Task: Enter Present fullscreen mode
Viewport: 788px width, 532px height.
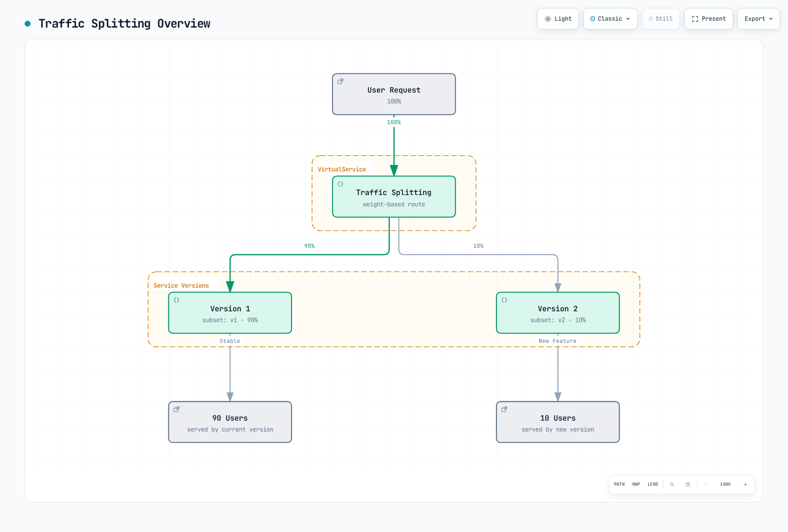Action: (709, 19)
